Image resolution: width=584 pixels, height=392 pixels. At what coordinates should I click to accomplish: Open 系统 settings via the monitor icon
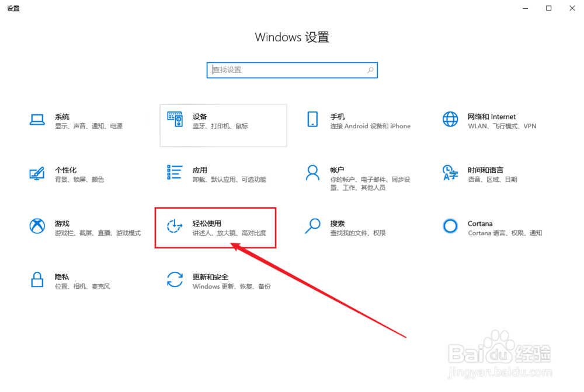37,119
